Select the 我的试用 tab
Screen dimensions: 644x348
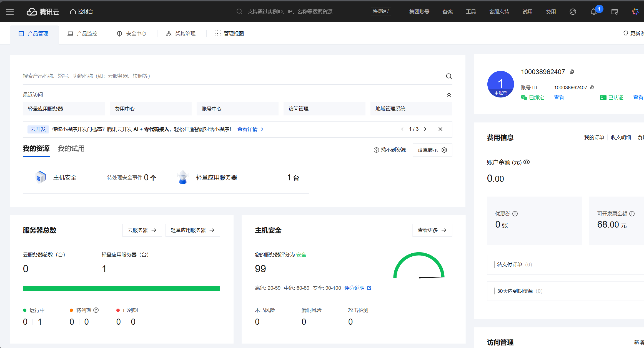[x=71, y=149]
